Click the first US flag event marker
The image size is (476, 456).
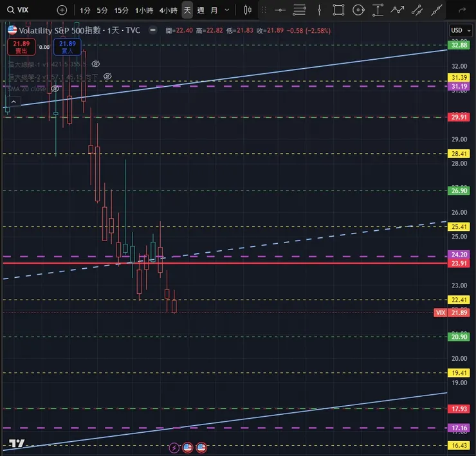point(188,448)
